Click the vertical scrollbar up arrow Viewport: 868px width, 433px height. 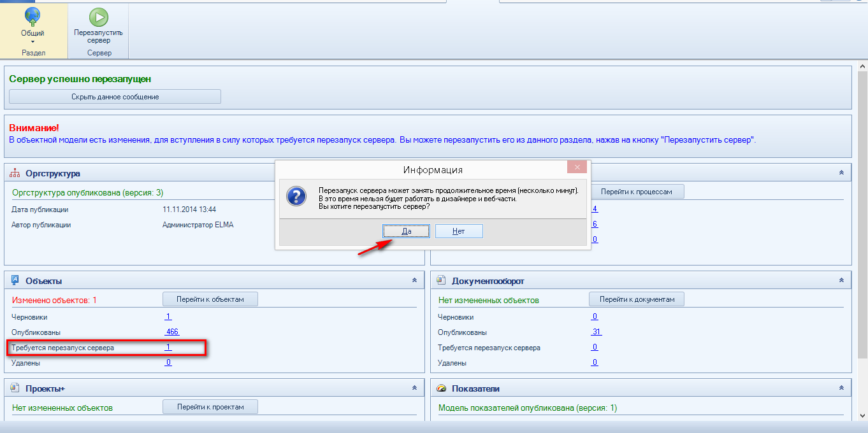pos(862,66)
